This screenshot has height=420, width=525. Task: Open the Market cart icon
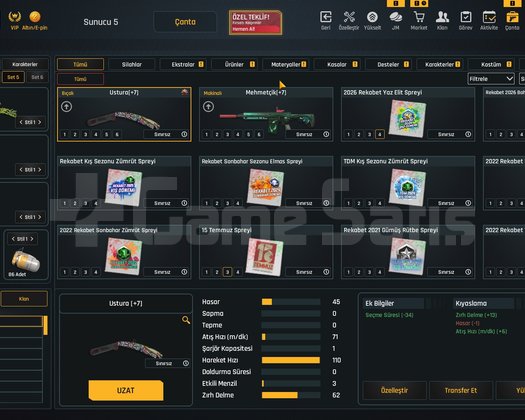[x=419, y=17]
